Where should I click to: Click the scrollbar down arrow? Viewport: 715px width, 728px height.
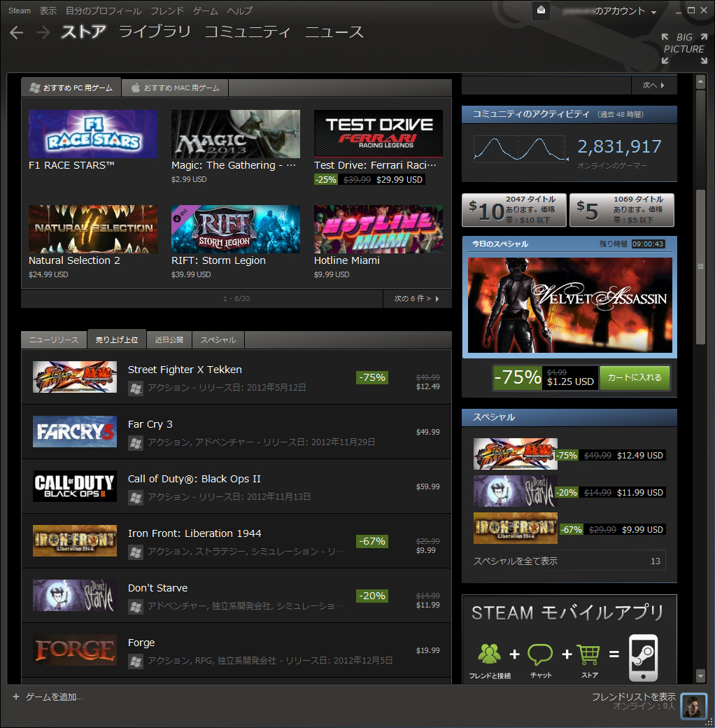pyautogui.click(x=700, y=675)
